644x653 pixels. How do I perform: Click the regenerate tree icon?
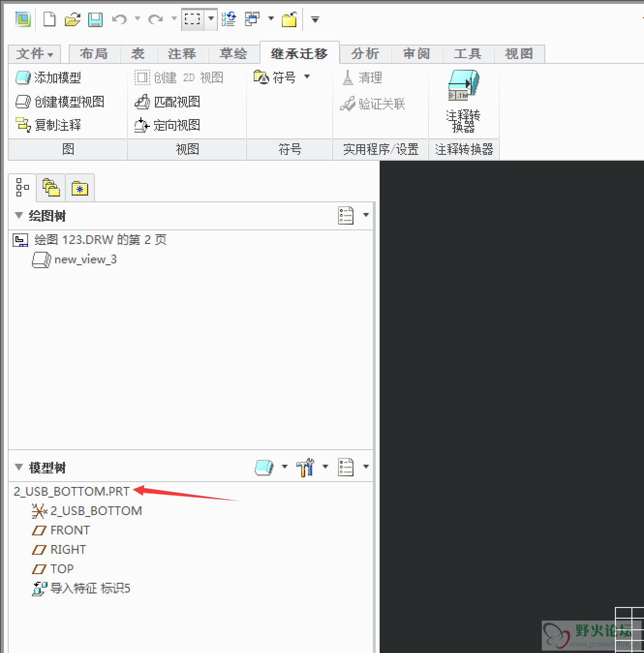pos(229,19)
